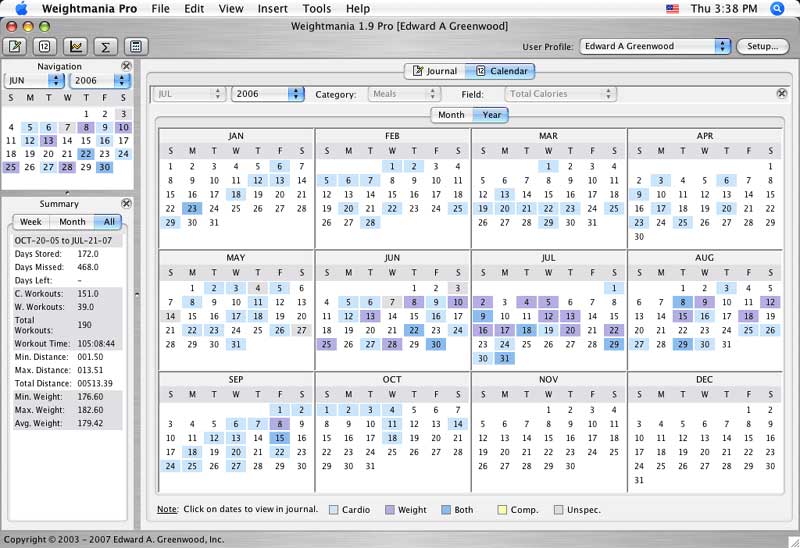Click the Total Workouts value 190
This screenshot has width=800, height=548.
coord(85,325)
